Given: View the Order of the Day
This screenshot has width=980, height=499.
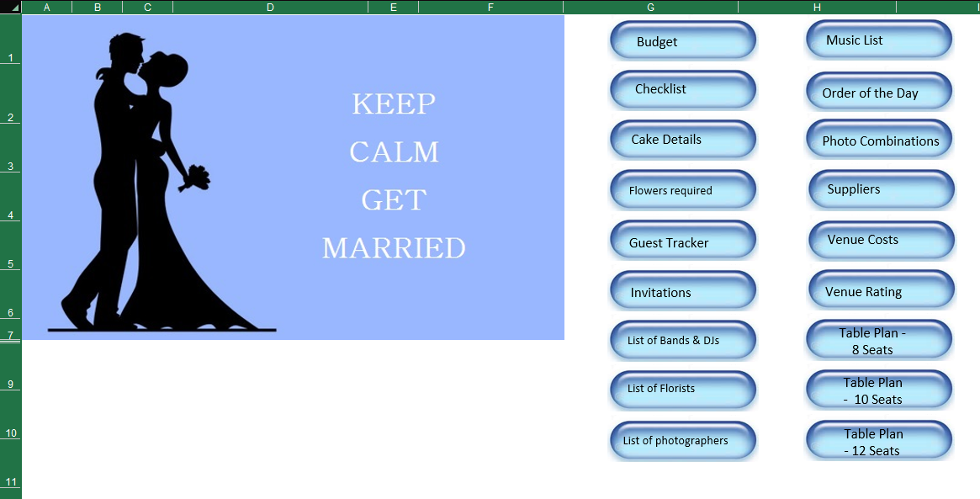Looking at the screenshot, I should [x=879, y=93].
